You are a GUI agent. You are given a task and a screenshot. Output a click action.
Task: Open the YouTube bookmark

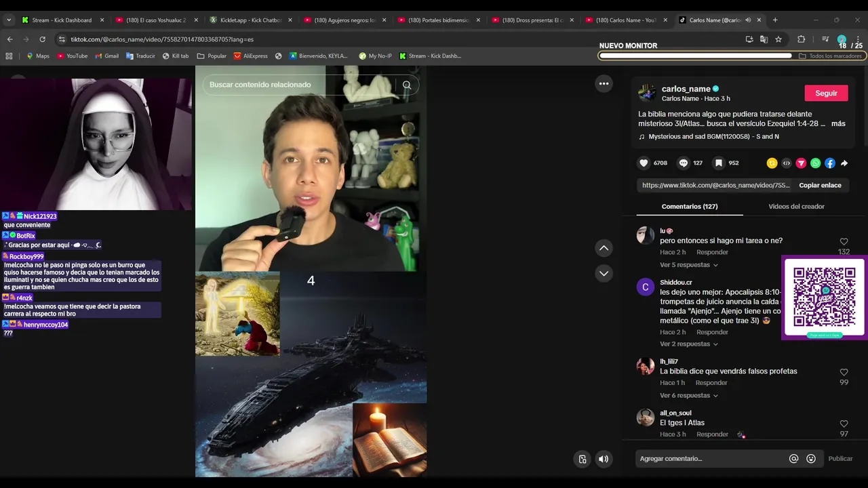(73, 56)
